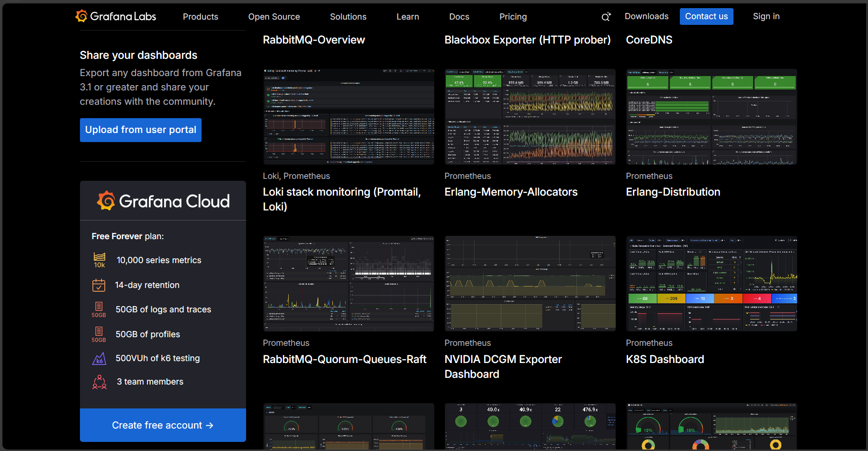Click 'Loki, Prometheus' data source label
Screen dimensions: 868x451
(296, 176)
